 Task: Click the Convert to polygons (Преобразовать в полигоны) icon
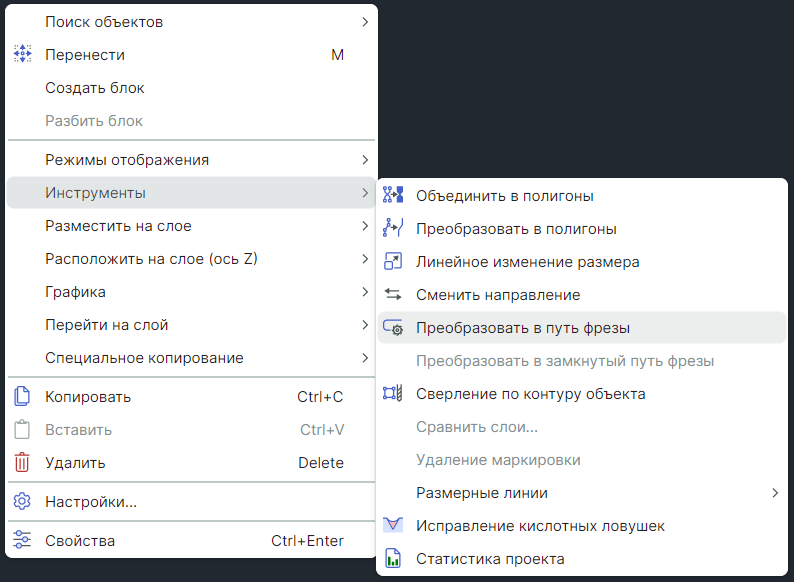tap(393, 229)
